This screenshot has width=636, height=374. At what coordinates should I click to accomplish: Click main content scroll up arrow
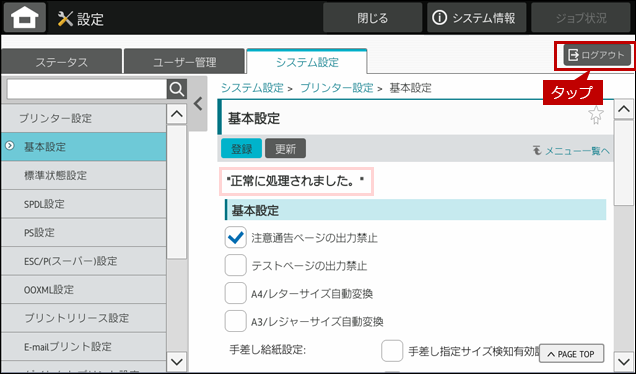[623, 109]
